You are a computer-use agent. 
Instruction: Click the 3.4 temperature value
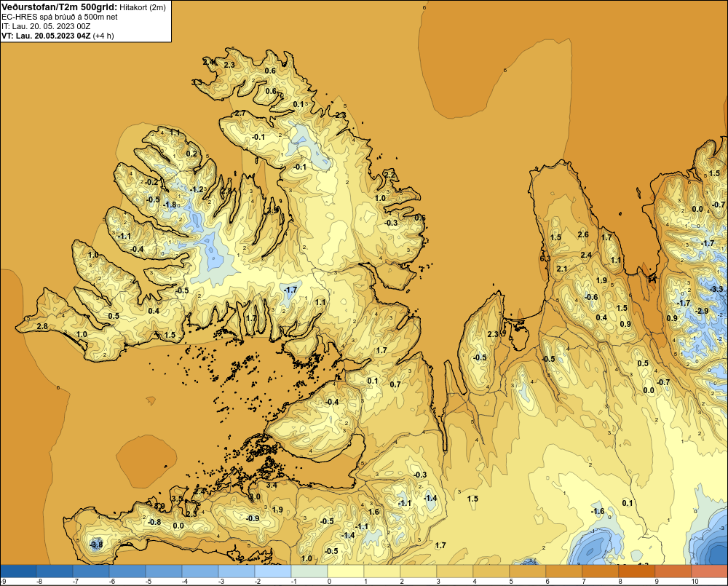(x=272, y=486)
